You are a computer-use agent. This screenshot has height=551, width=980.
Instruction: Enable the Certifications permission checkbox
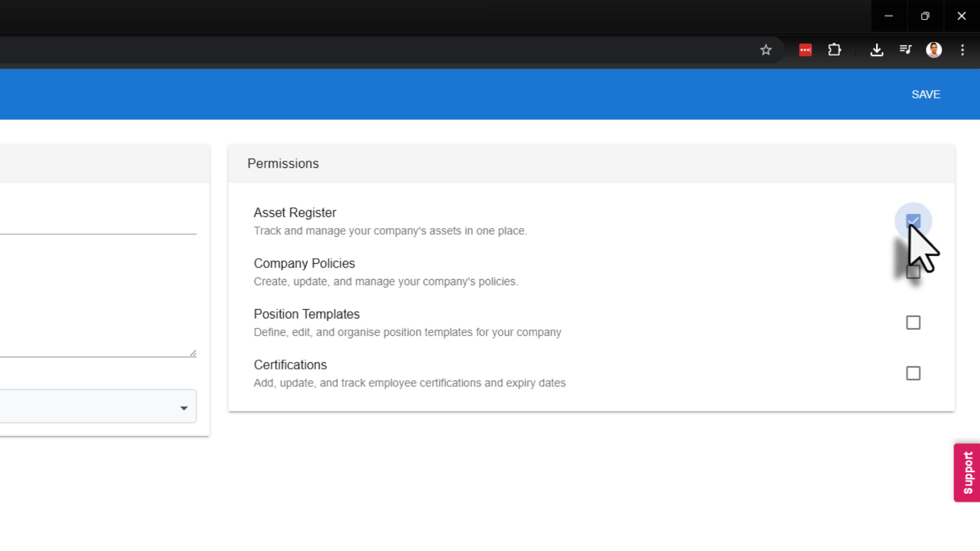click(913, 373)
